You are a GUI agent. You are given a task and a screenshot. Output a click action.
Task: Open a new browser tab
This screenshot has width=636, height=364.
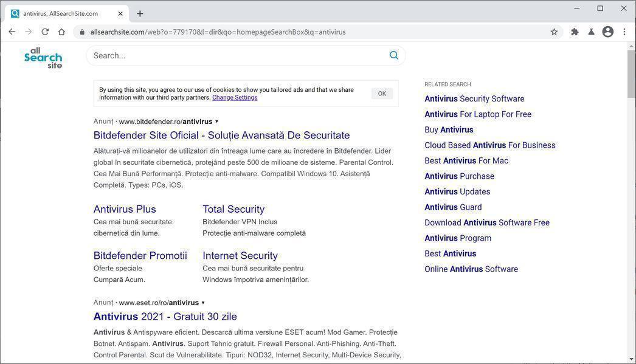pyautogui.click(x=140, y=13)
